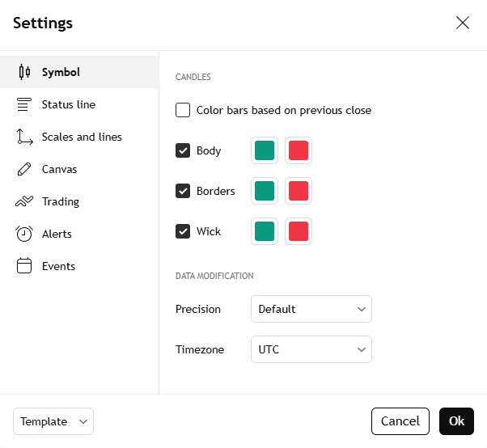Switch to the Status line tab

pyautogui.click(x=69, y=104)
